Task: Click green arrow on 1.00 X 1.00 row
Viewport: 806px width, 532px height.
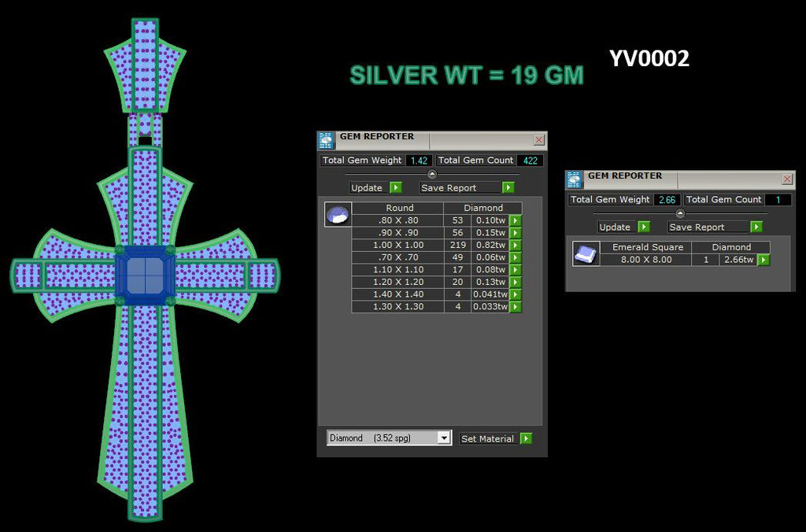Action: tap(516, 246)
